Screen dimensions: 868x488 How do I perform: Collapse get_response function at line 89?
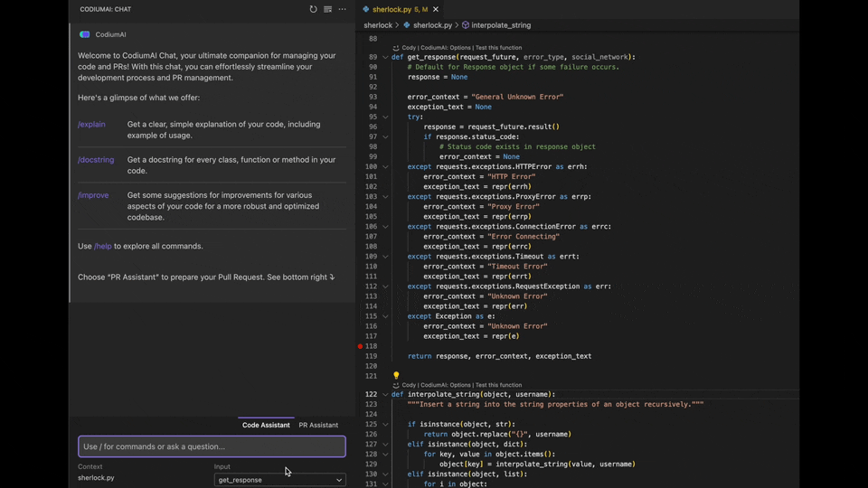(385, 57)
